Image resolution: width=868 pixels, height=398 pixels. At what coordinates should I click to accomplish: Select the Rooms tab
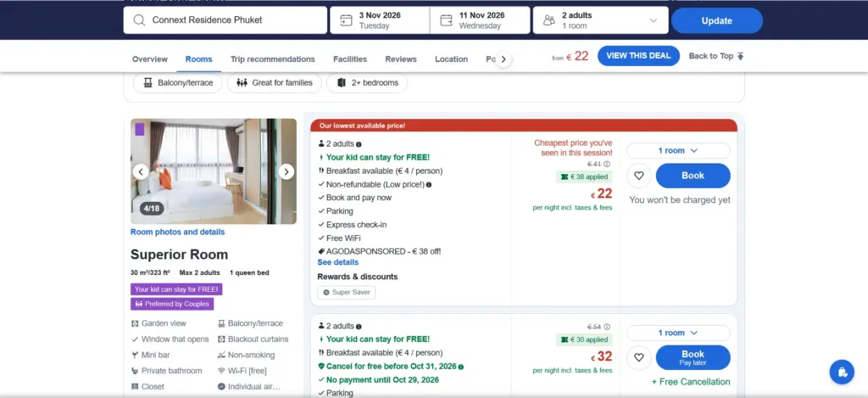click(x=198, y=59)
